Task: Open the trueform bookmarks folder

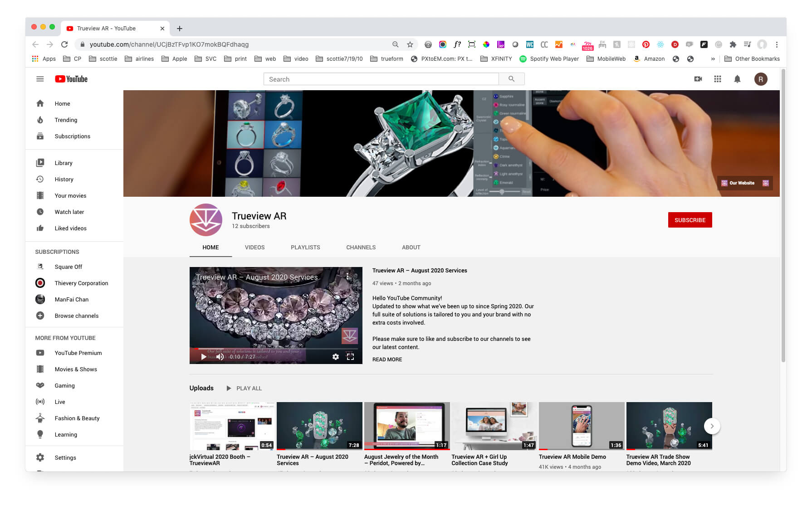Action: point(386,59)
